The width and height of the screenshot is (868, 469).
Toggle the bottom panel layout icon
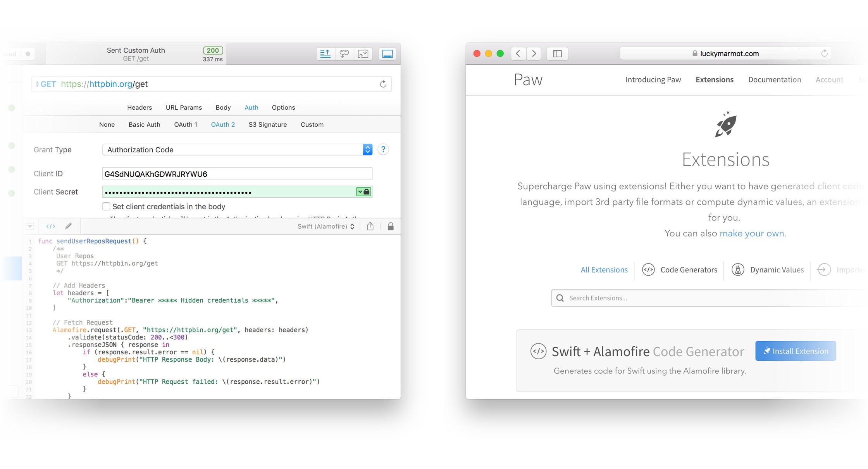(x=387, y=54)
